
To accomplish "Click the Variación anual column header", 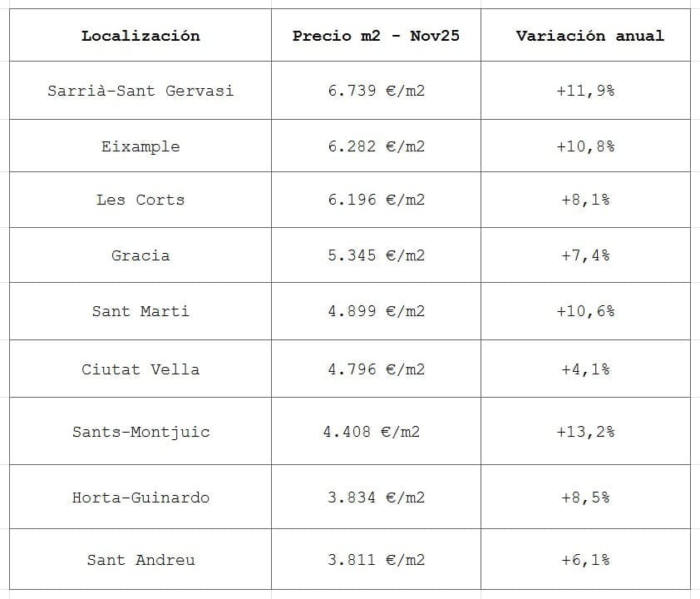I will coord(589,36).
